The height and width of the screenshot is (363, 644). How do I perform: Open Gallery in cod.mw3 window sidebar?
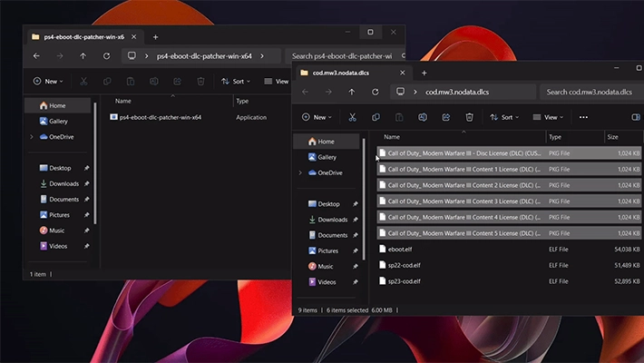327,157
